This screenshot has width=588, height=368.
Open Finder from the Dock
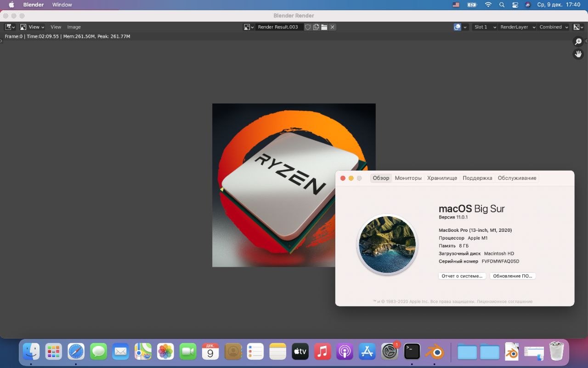click(31, 352)
